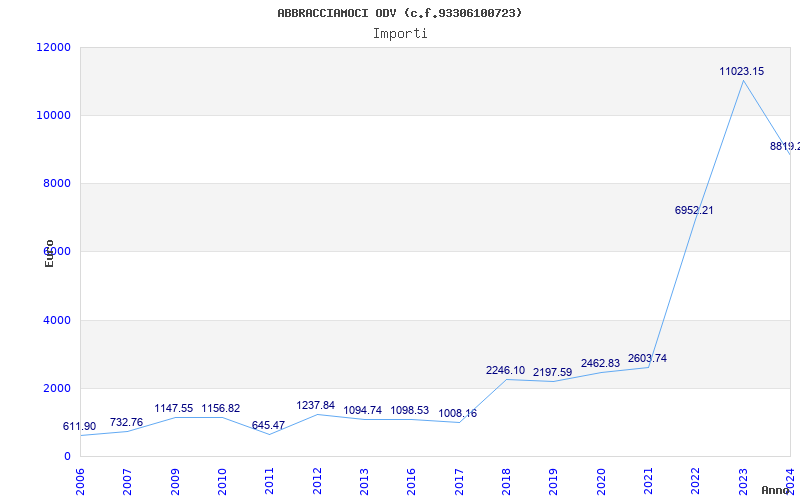Click the 2603.74 value label
This screenshot has width=800, height=500.
coord(647,358)
